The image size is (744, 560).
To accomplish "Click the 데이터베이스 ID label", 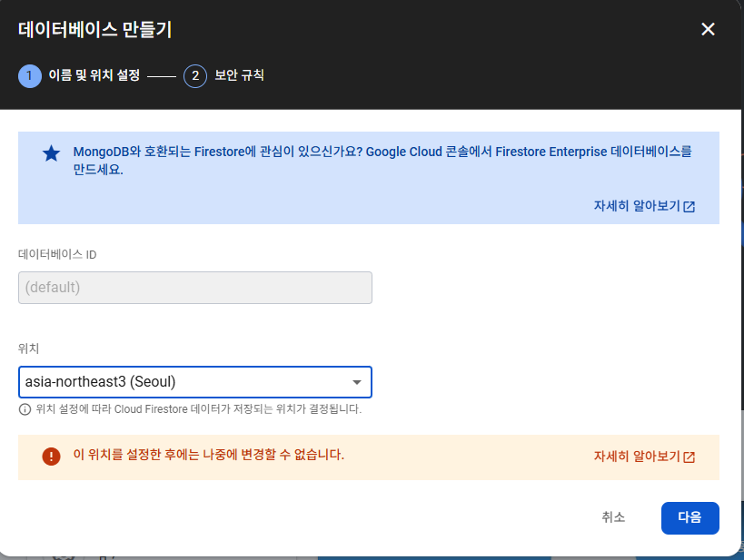I will [x=57, y=255].
